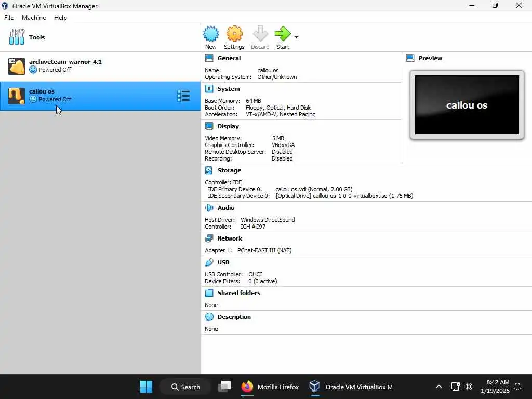Open network status tray icon
This screenshot has width=532, height=399.
pyautogui.click(x=455, y=387)
